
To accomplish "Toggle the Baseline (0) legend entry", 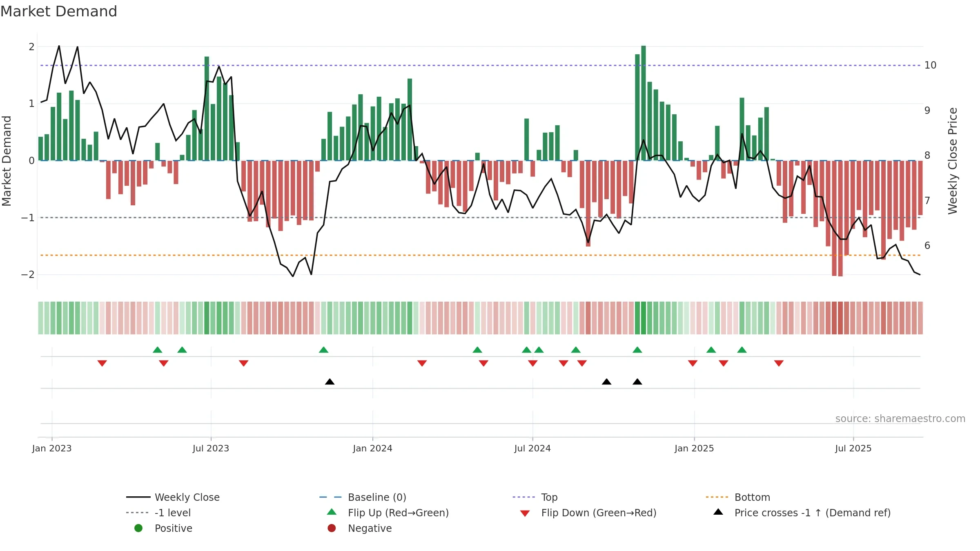I will (363, 497).
